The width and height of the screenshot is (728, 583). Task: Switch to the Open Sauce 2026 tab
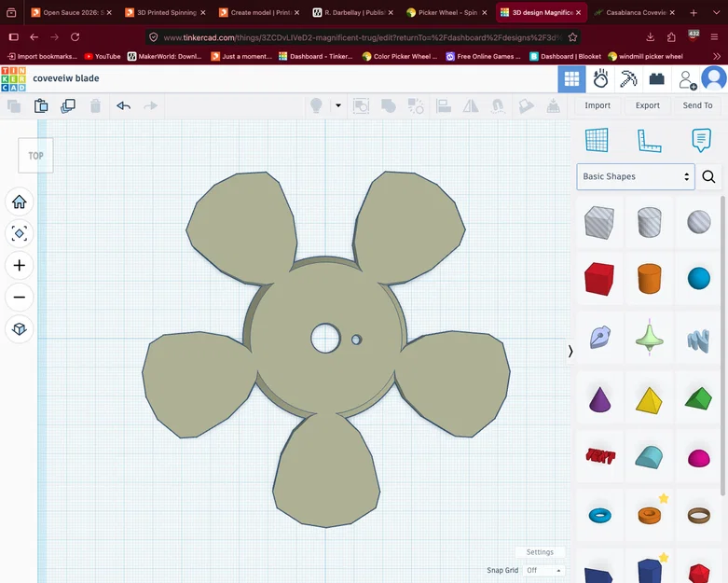(x=73, y=12)
